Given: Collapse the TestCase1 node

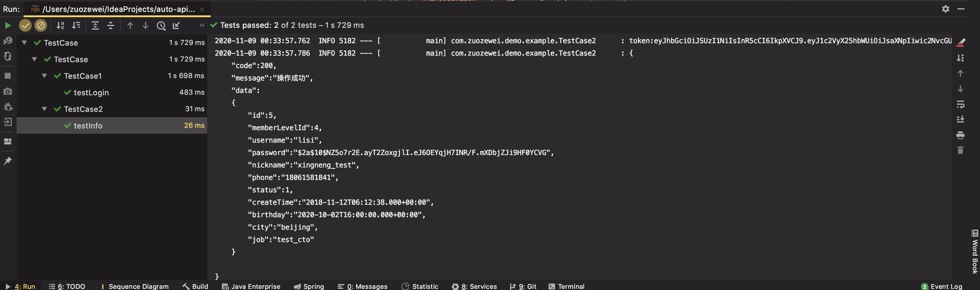Looking at the screenshot, I should [44, 76].
